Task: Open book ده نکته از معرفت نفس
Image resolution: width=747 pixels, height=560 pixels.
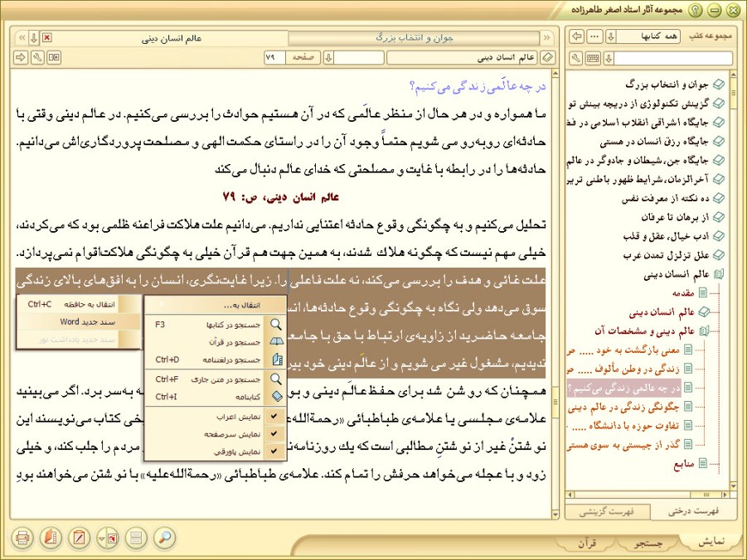Action: point(666,199)
